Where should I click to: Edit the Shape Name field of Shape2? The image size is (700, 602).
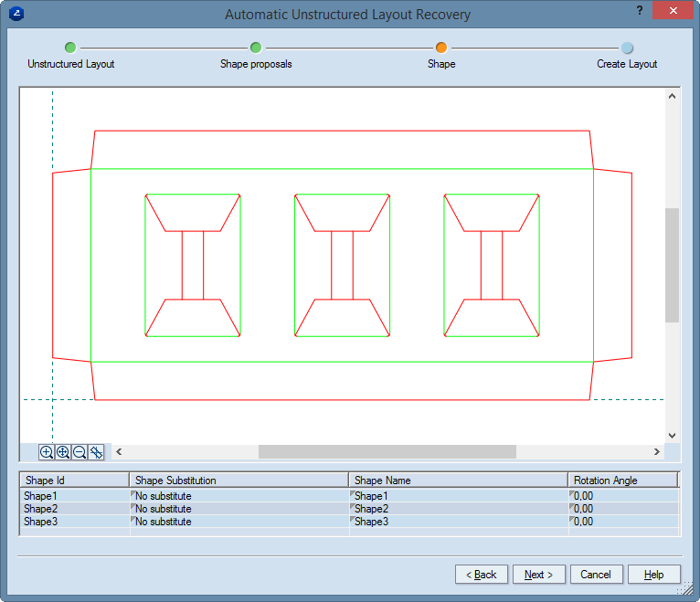(457, 509)
